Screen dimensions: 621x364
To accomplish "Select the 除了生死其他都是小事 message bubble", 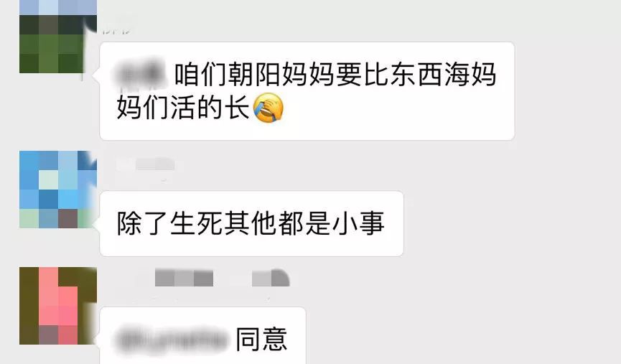I will [251, 224].
